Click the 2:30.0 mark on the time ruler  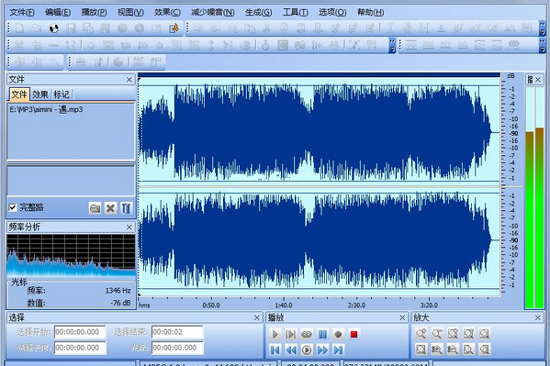tap(356, 305)
